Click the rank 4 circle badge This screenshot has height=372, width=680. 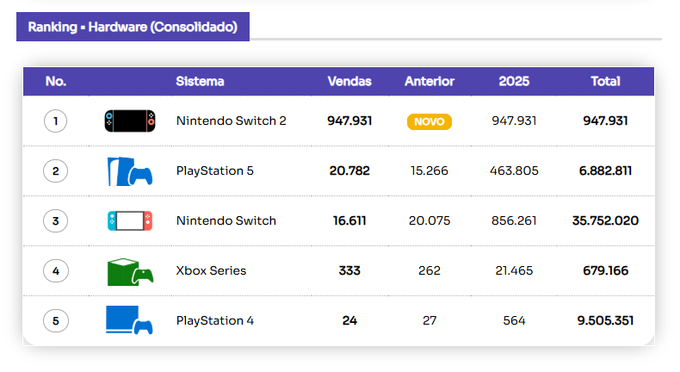click(x=56, y=271)
